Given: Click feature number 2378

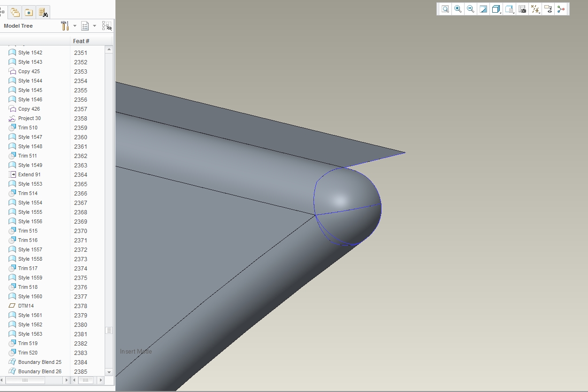Looking at the screenshot, I should click(81, 306).
